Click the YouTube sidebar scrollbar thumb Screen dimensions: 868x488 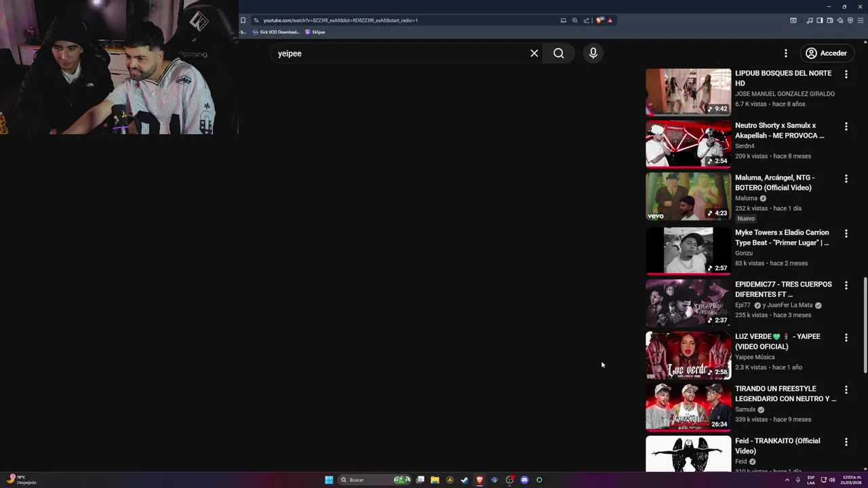(x=865, y=325)
